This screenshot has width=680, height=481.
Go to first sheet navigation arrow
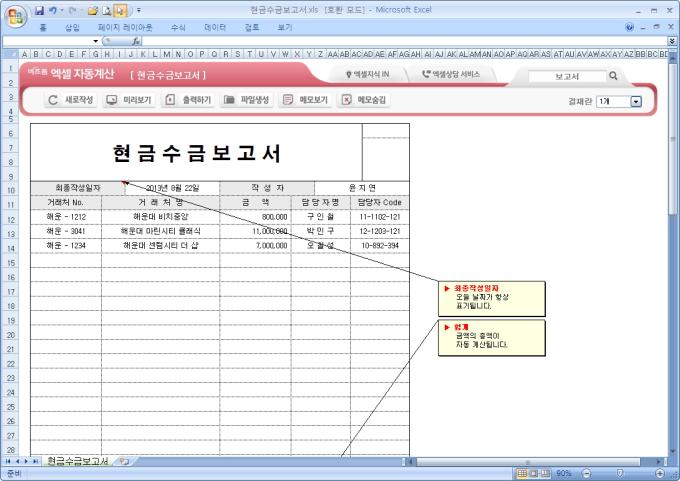[8, 461]
